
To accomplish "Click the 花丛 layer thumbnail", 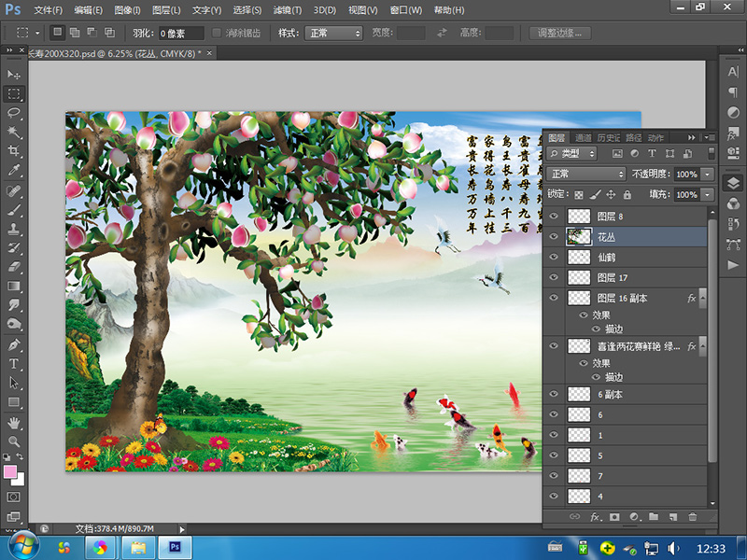I will [x=579, y=237].
